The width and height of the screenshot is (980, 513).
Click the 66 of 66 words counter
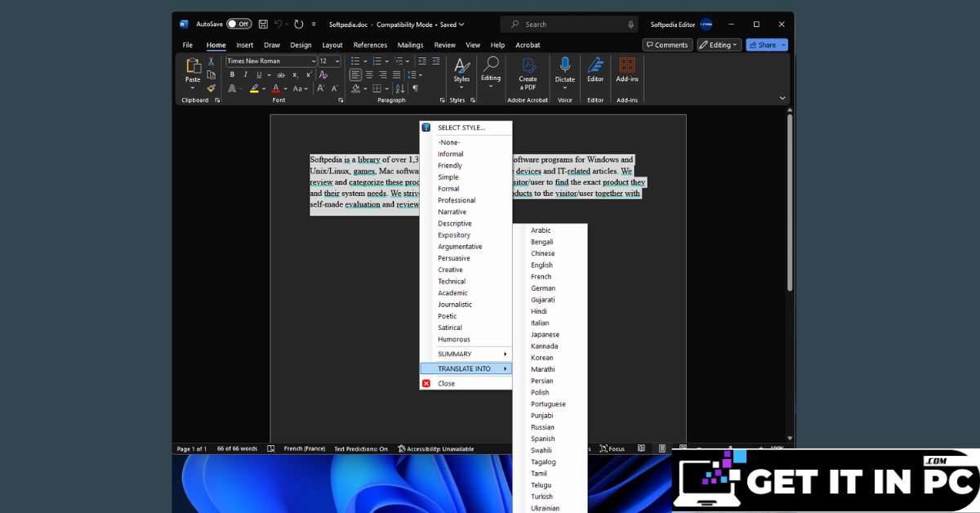pyautogui.click(x=237, y=448)
